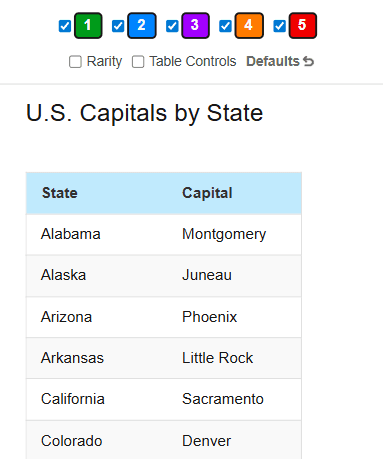Click the green number 1 badge
The image size is (383, 459).
point(88,26)
